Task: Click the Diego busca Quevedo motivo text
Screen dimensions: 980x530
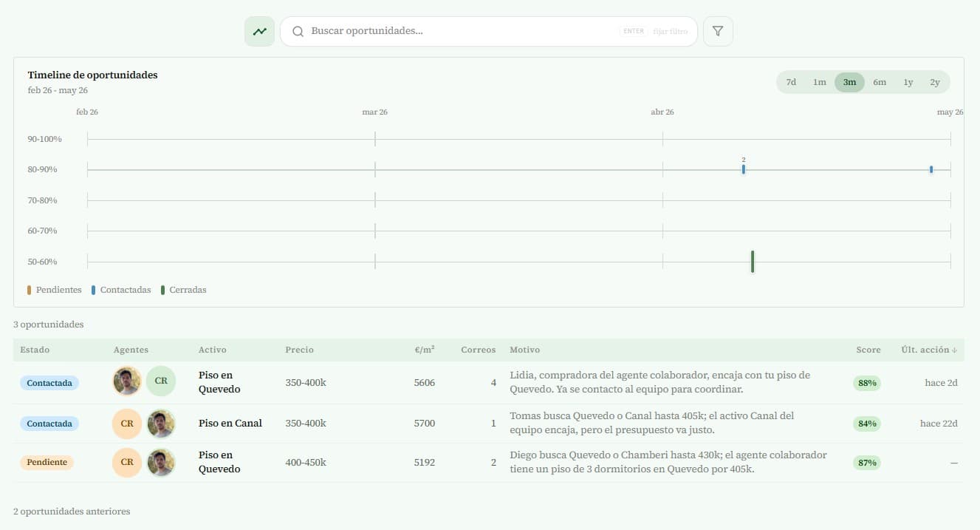Action: [668, 462]
